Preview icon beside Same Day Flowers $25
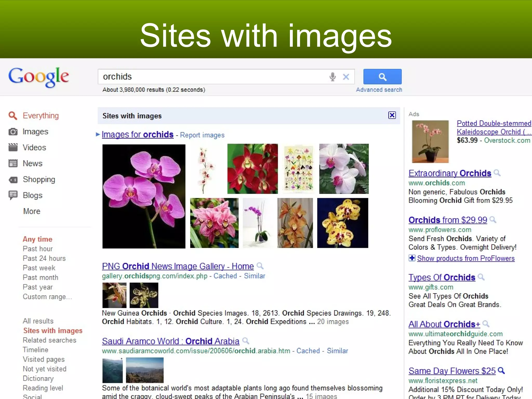 tap(501, 371)
